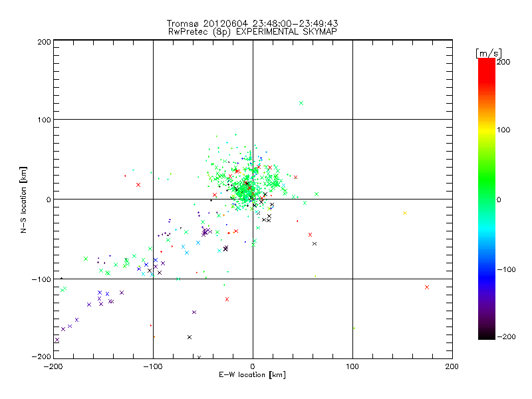
Task: Click the '[m/s]' colorbar unit label
Action: (x=489, y=53)
